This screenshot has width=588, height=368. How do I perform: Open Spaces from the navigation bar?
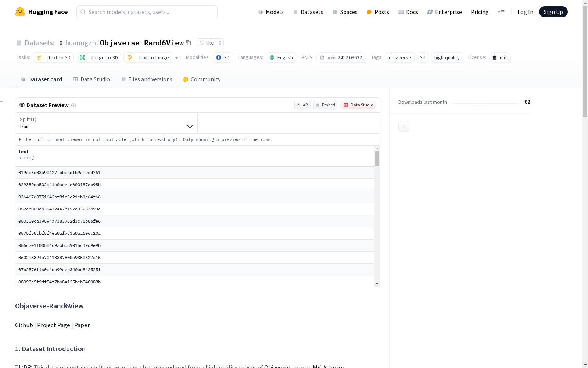pos(345,12)
